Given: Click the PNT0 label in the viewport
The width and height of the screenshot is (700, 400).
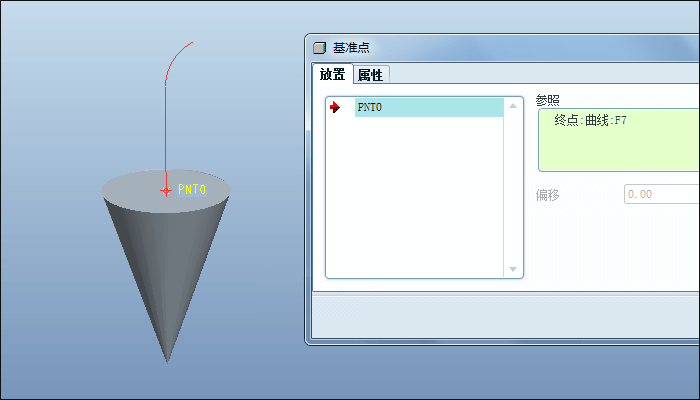Looking at the screenshot, I should click(x=192, y=190).
